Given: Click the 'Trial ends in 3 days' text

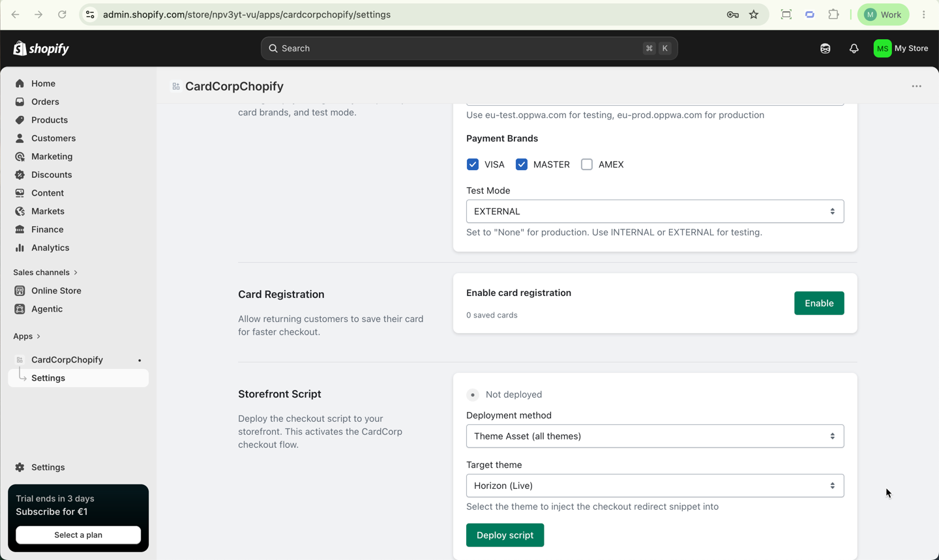Looking at the screenshot, I should click(55, 499).
